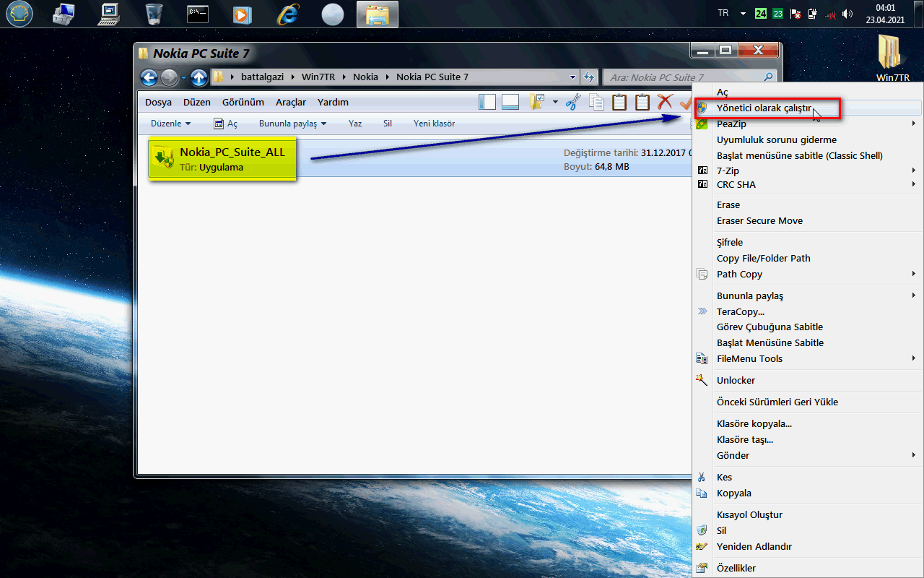
Task: Choose Aç at top of context menu
Action: [x=808, y=92]
